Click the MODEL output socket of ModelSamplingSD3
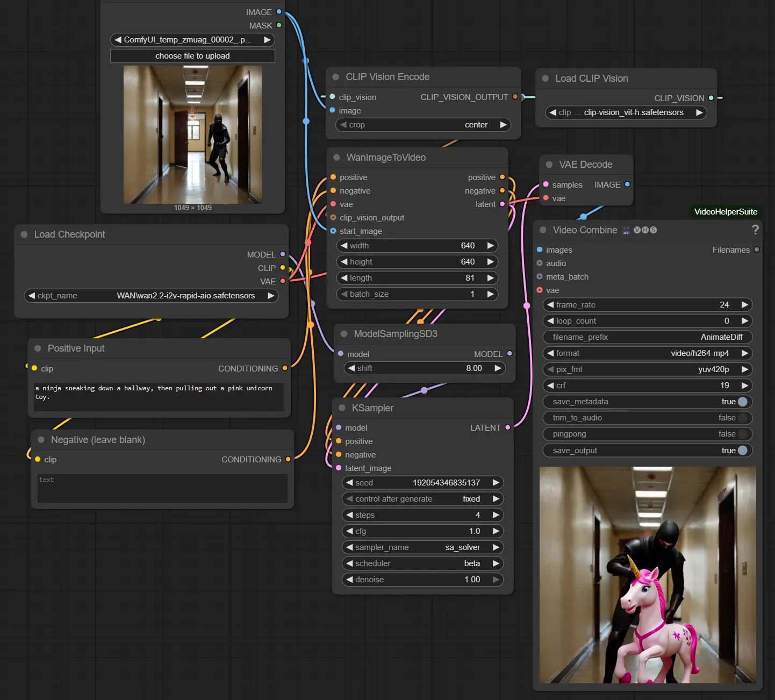The height and width of the screenshot is (700, 775). tap(510, 354)
